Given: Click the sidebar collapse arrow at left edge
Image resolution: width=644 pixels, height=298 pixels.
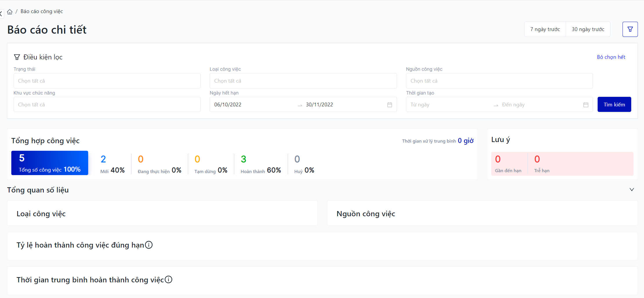Looking at the screenshot, I should click(x=1, y=13).
